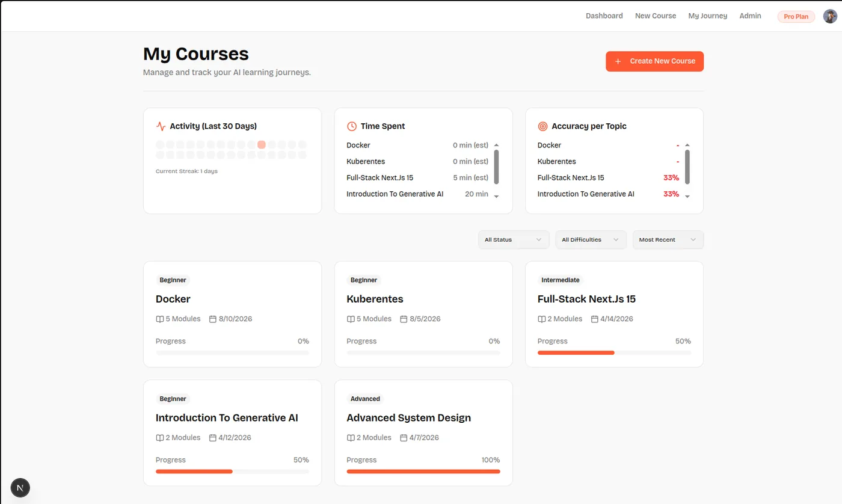Click the book icon on Kuberentes card

point(351,319)
